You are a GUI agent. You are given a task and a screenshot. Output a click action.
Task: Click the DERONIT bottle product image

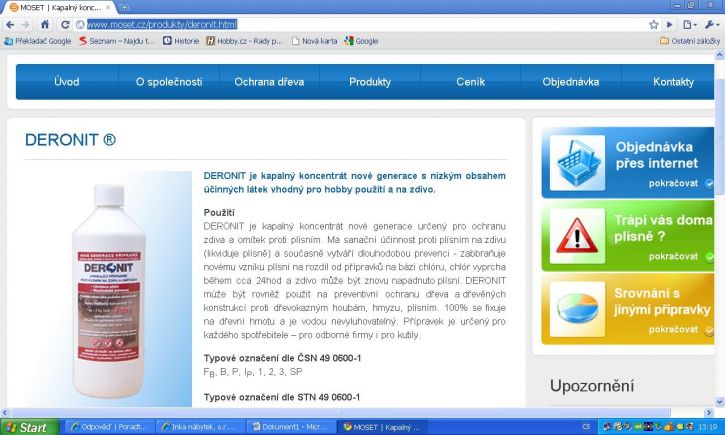(x=109, y=291)
